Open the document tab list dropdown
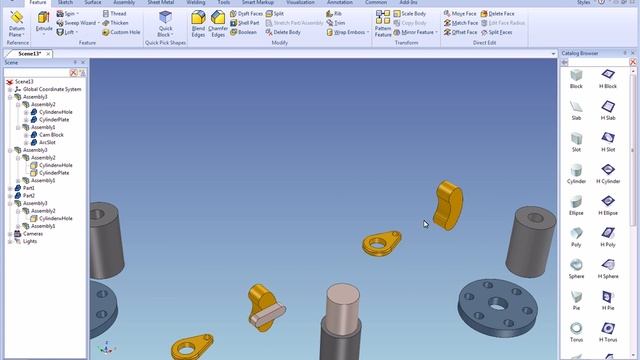 pyautogui.click(x=553, y=54)
